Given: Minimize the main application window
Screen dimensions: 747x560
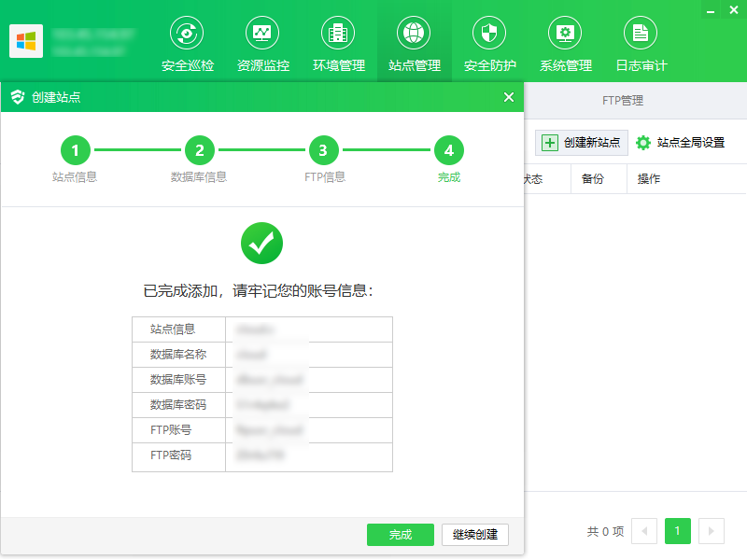Looking at the screenshot, I should (711, 10).
